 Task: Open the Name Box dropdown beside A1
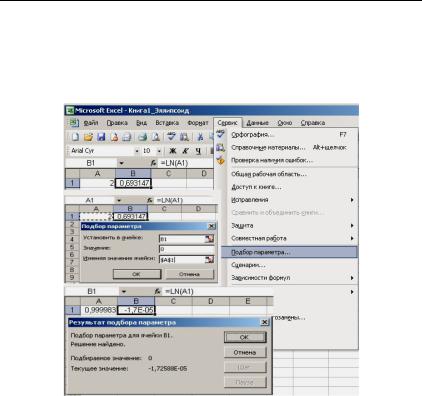pyautogui.click(x=119, y=200)
